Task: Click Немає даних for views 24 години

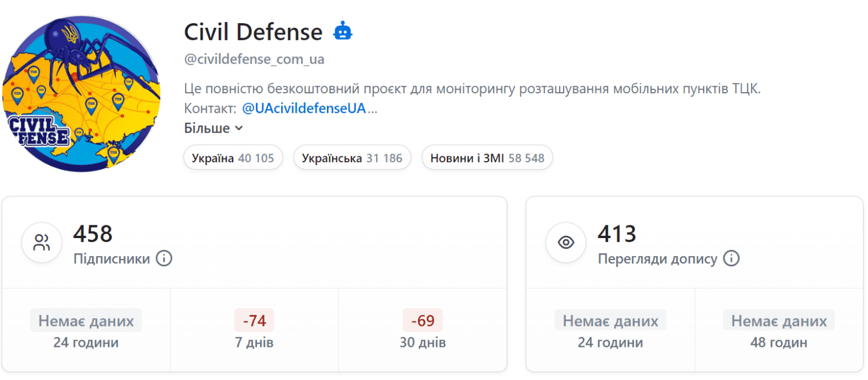Action: coord(610,320)
